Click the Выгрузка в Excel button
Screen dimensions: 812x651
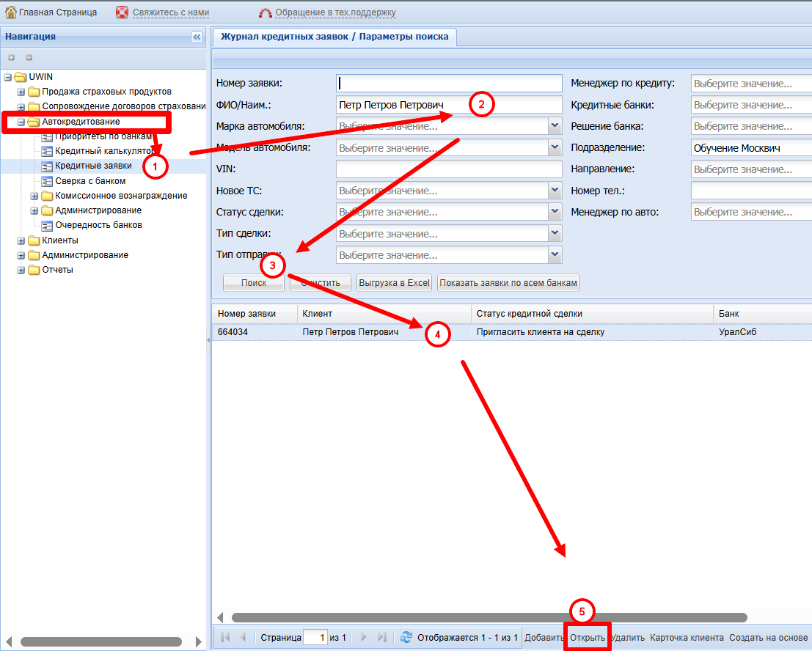tap(394, 283)
